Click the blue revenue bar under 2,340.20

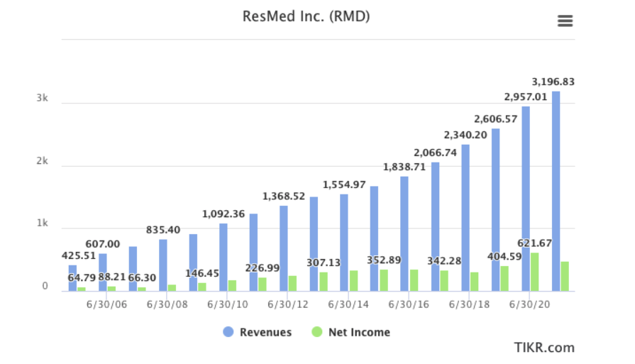(x=465, y=218)
